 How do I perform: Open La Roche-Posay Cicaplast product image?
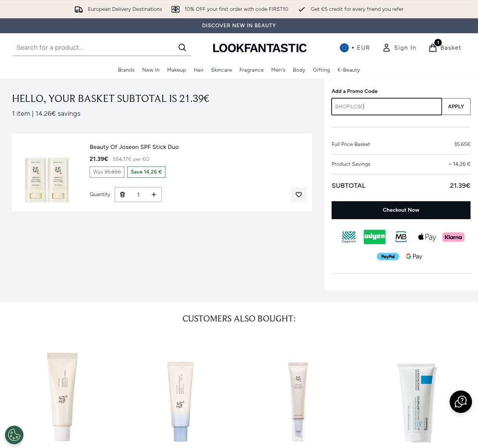[x=417, y=402]
